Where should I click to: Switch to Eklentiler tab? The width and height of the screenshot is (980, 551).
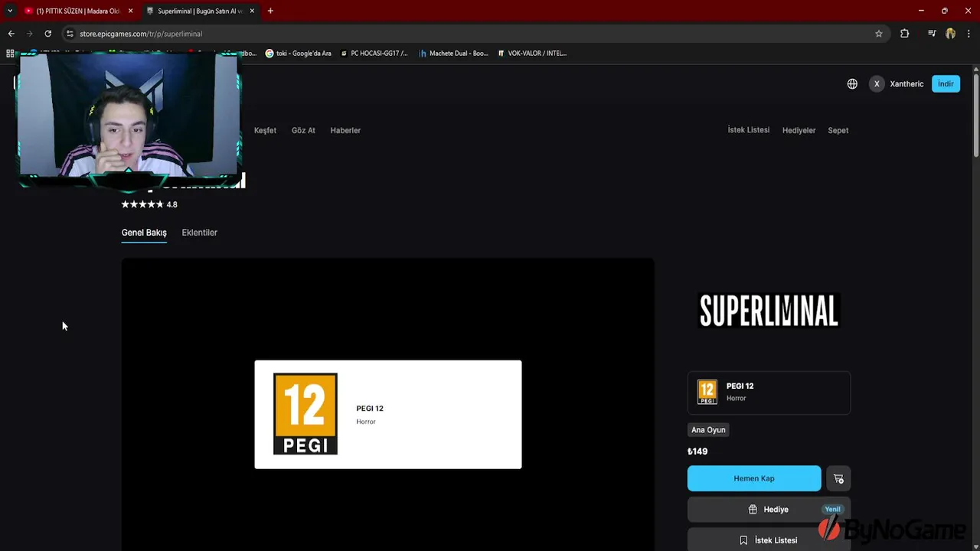[200, 233]
